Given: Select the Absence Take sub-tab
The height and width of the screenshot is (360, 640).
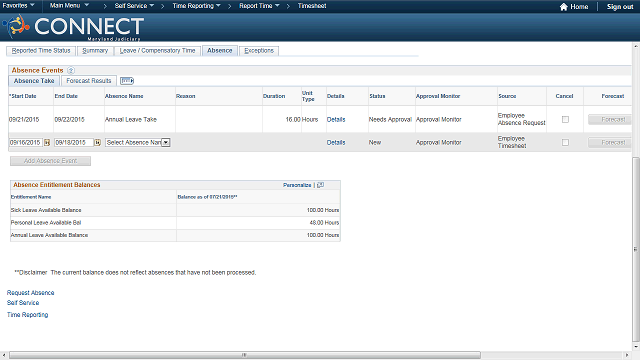Looking at the screenshot, I should point(34,81).
